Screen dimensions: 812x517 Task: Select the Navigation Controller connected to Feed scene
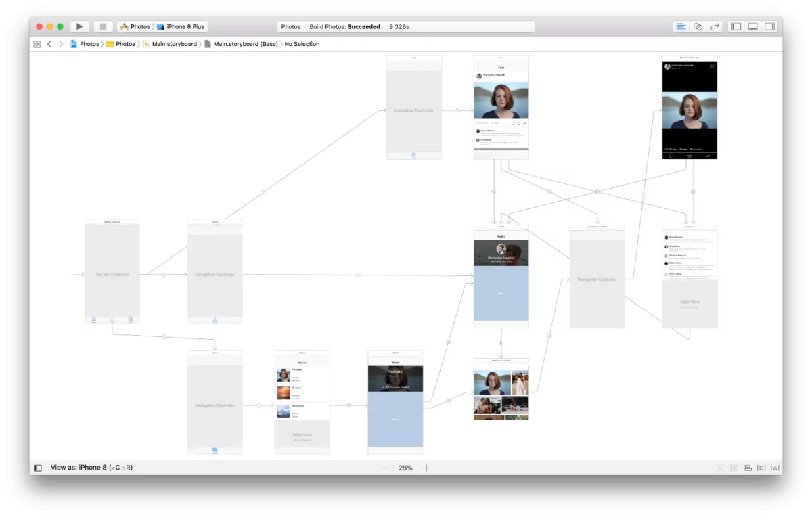click(x=414, y=108)
